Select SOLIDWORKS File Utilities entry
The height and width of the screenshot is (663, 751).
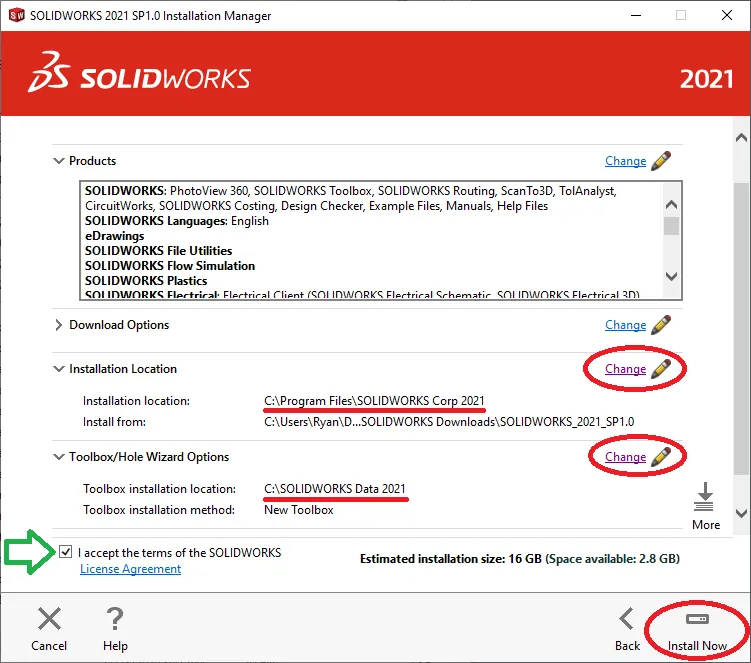click(159, 251)
